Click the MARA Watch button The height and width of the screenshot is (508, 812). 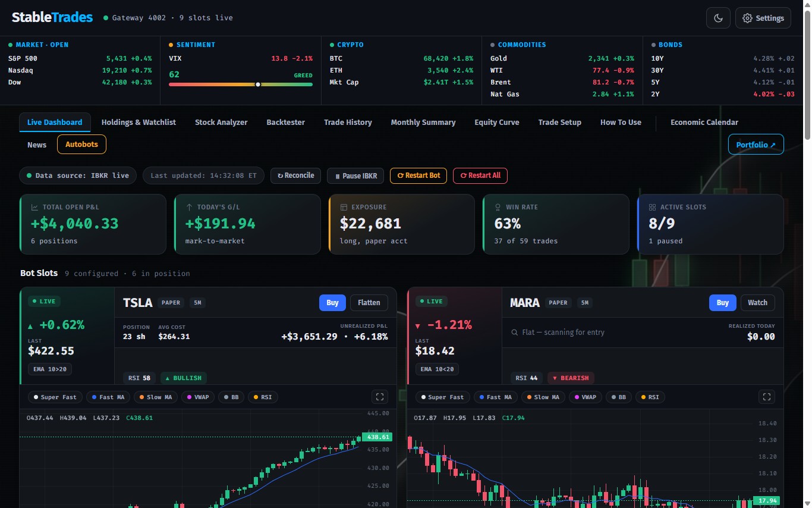point(757,303)
